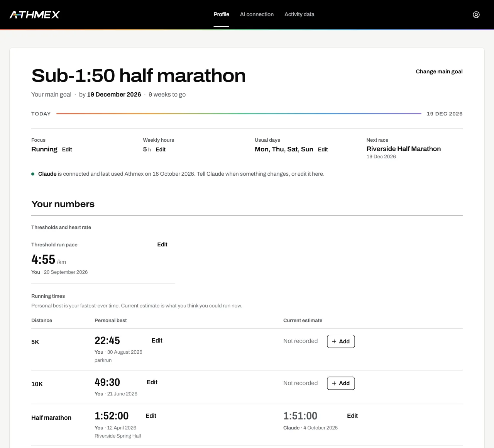Click the Athmex logo
This screenshot has width=494, height=448.
coord(34,15)
